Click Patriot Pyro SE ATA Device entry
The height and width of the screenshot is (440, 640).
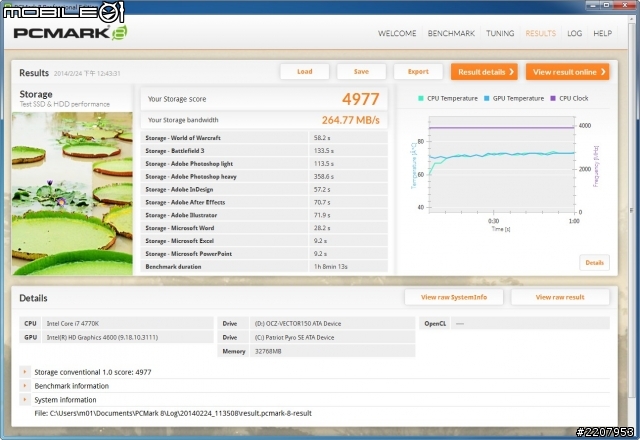pos(294,337)
